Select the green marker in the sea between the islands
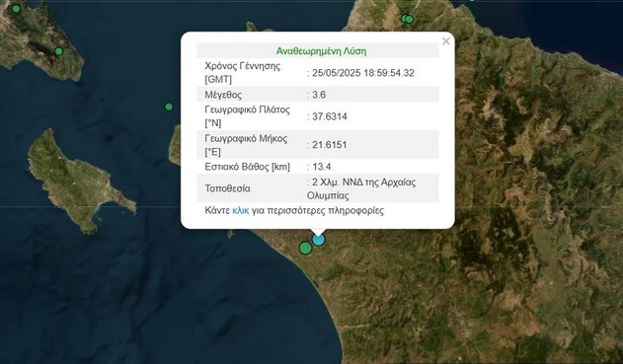Screen dimensions: 623x364 (x=169, y=107)
